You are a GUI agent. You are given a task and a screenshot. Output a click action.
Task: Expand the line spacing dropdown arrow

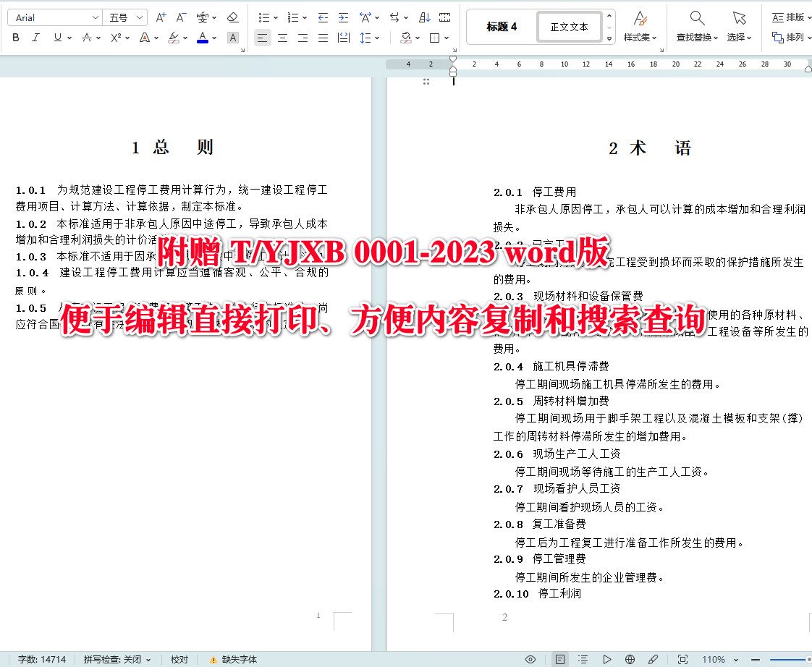(x=377, y=38)
